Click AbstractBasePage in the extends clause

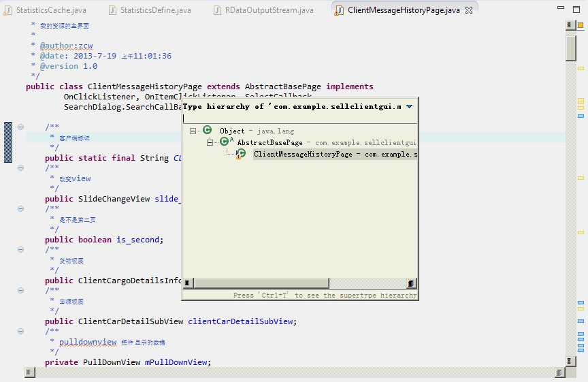[282, 86]
